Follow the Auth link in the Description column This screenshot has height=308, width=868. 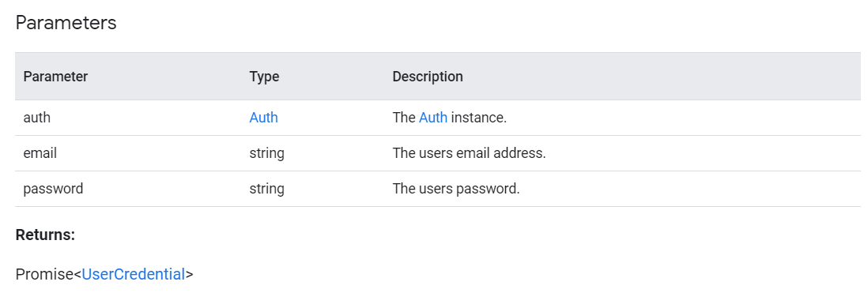[x=433, y=118]
